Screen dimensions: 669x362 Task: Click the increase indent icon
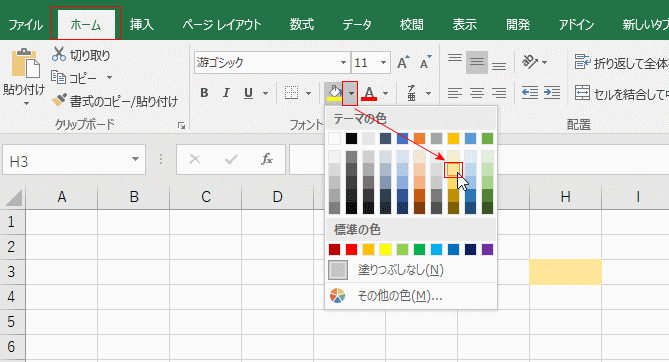(x=552, y=93)
